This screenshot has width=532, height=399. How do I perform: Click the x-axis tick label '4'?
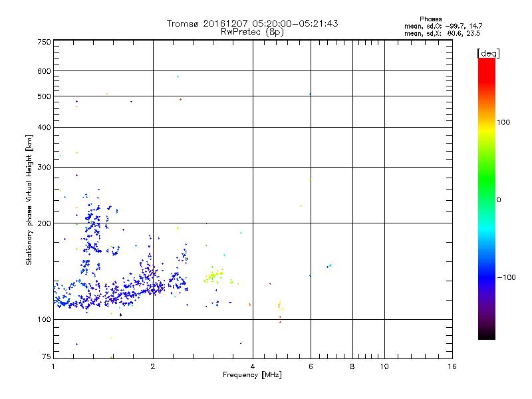[253, 366]
